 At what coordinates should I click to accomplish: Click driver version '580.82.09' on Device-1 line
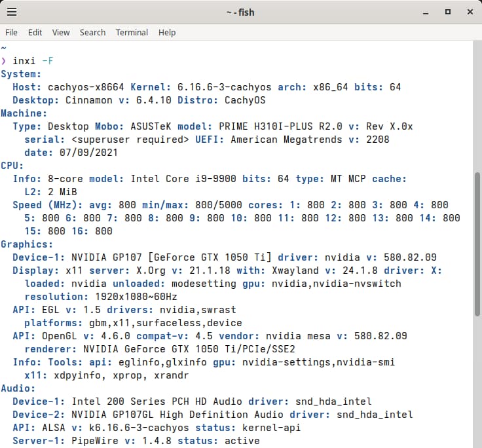pos(410,257)
